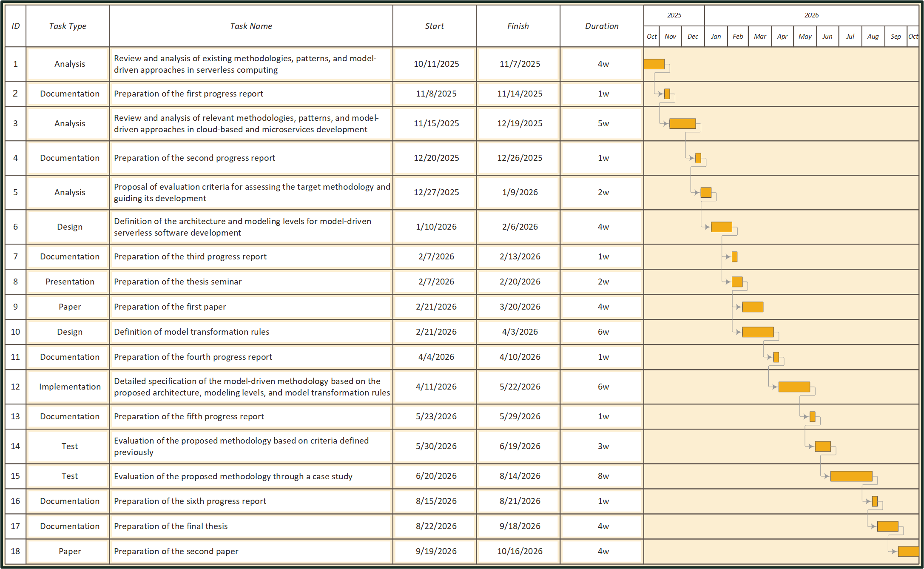
Task: Click the Duration column header
Action: coord(602,26)
